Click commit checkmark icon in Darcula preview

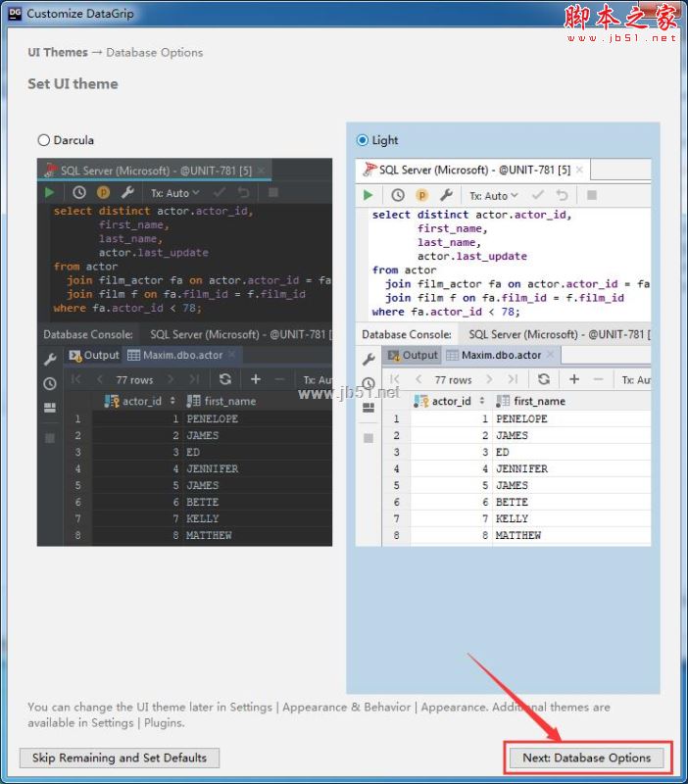coord(219,192)
